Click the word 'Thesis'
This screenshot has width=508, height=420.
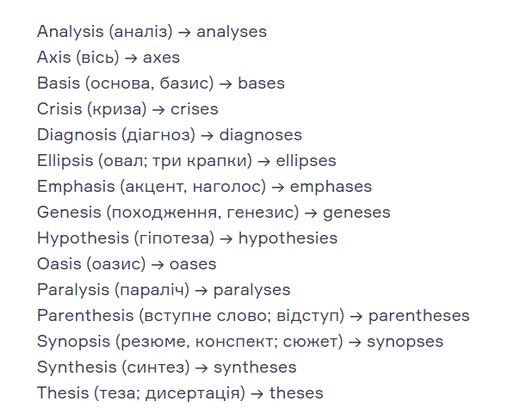(63, 392)
